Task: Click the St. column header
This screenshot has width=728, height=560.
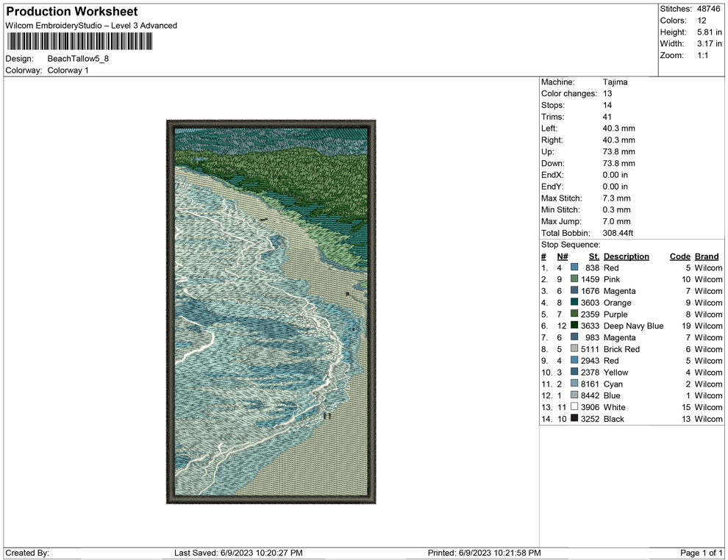Action: pyautogui.click(x=594, y=256)
